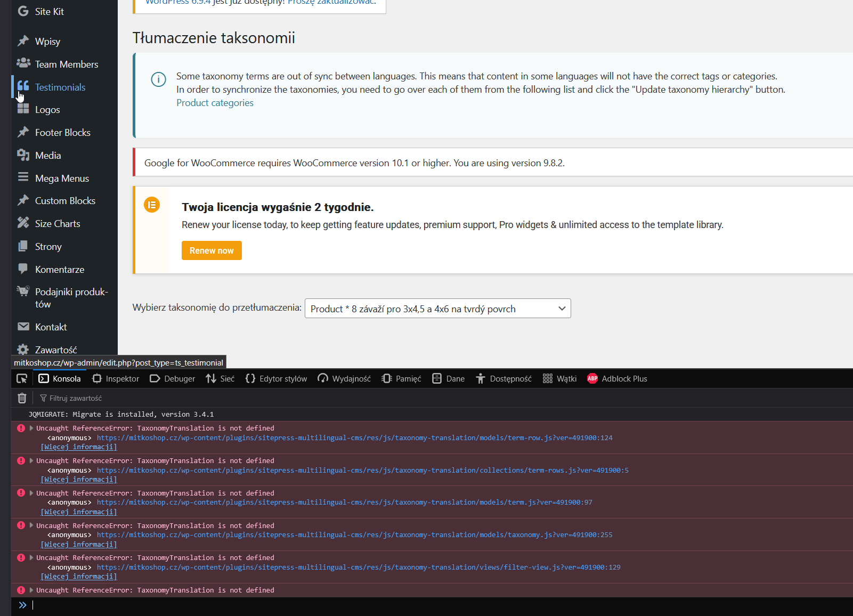Open the Pamięć memory tab

[x=401, y=379]
